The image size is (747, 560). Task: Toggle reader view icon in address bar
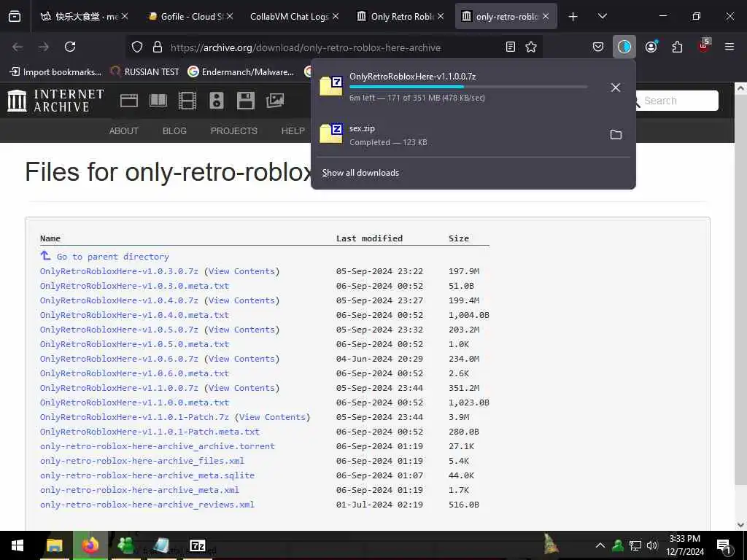click(510, 47)
